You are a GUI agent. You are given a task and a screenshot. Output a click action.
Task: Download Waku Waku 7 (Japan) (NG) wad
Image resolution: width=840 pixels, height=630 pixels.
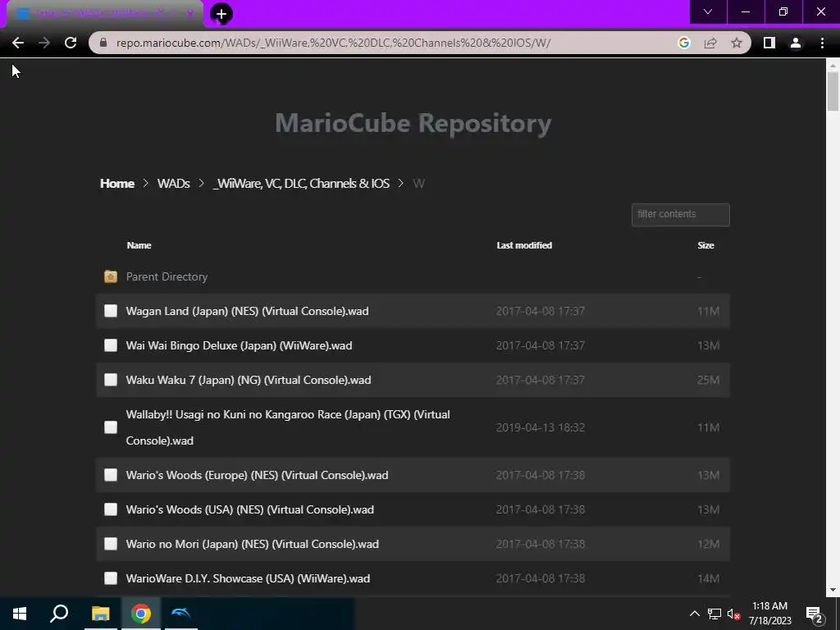248,380
